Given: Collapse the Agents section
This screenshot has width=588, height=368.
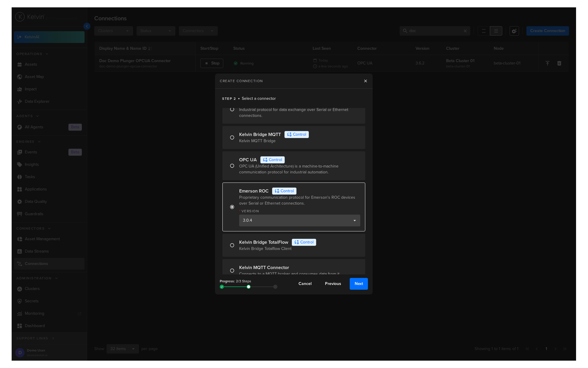Looking at the screenshot, I should [x=38, y=116].
